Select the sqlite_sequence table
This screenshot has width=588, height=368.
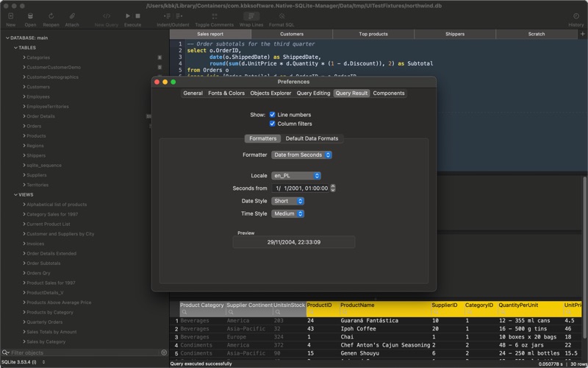[x=44, y=165]
